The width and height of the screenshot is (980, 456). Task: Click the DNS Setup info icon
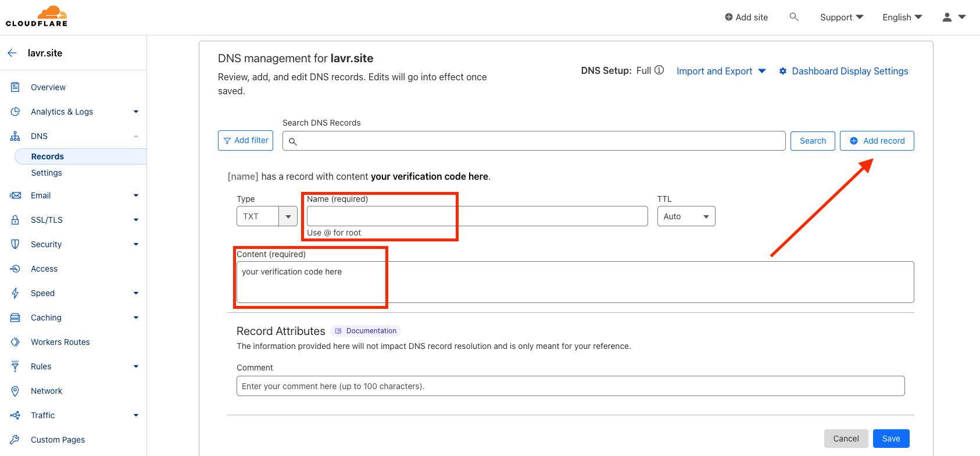click(659, 70)
